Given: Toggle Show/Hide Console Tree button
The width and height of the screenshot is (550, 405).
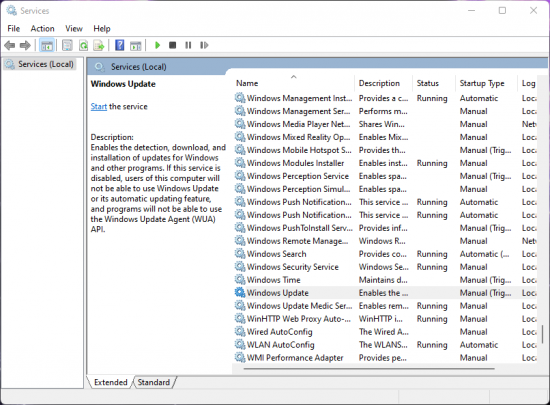Looking at the screenshot, I should [x=47, y=45].
